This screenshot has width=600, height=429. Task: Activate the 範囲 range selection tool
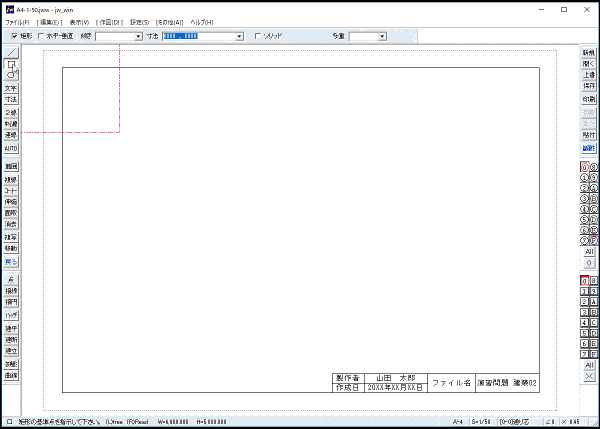[x=11, y=166]
